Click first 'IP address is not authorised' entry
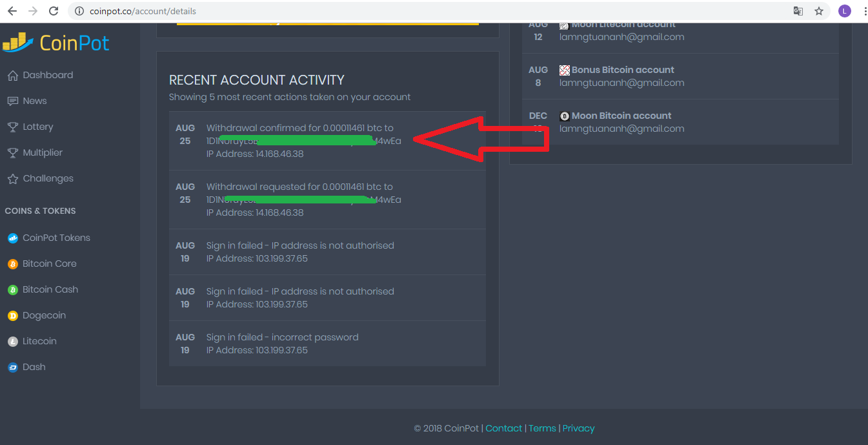Screen dimensions: 868x445 (x=327, y=252)
